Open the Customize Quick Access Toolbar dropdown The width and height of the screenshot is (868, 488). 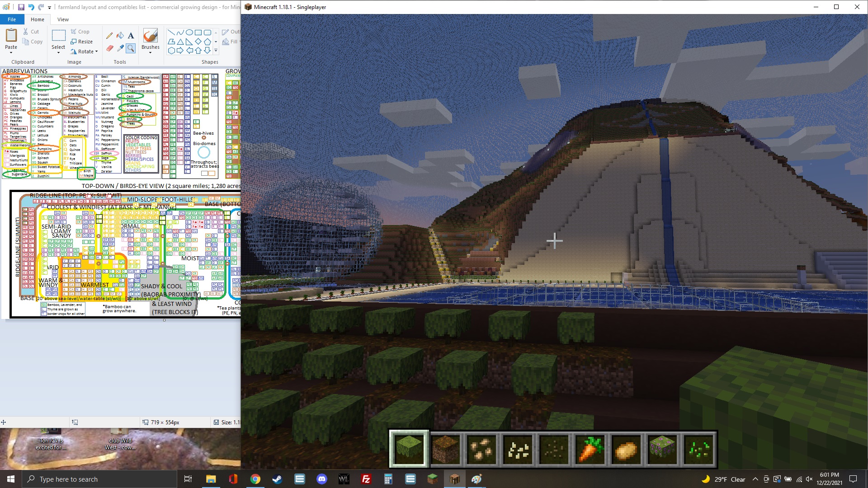click(49, 7)
